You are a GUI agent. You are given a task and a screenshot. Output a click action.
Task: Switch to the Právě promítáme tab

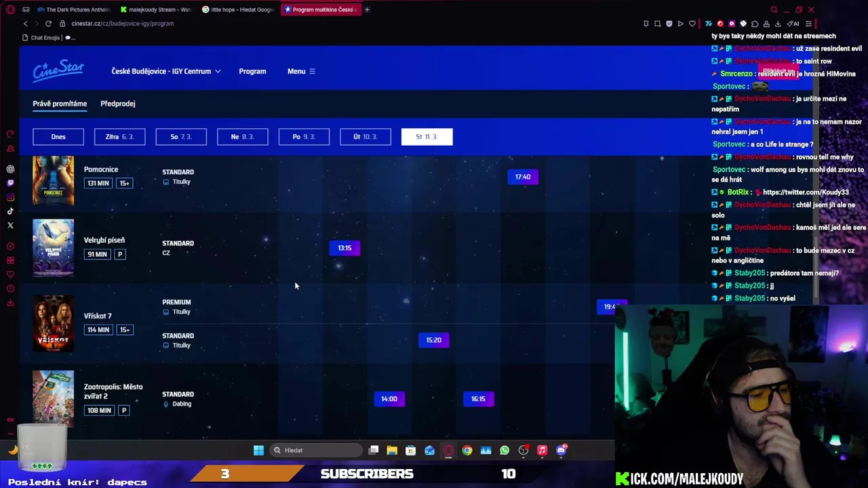pos(60,104)
